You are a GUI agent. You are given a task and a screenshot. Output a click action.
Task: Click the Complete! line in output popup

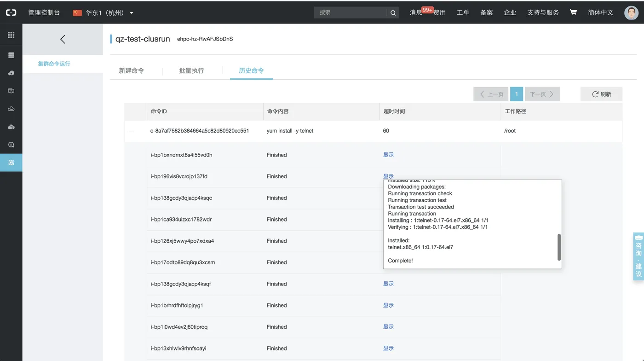tap(400, 261)
